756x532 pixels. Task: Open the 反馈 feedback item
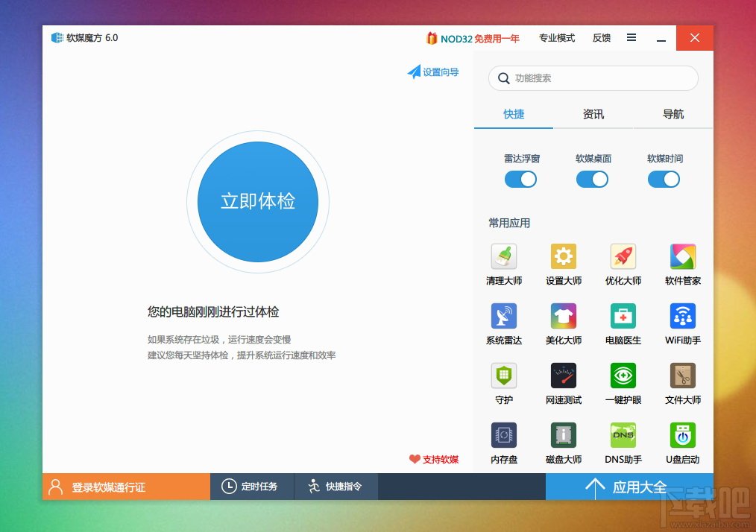click(x=601, y=38)
